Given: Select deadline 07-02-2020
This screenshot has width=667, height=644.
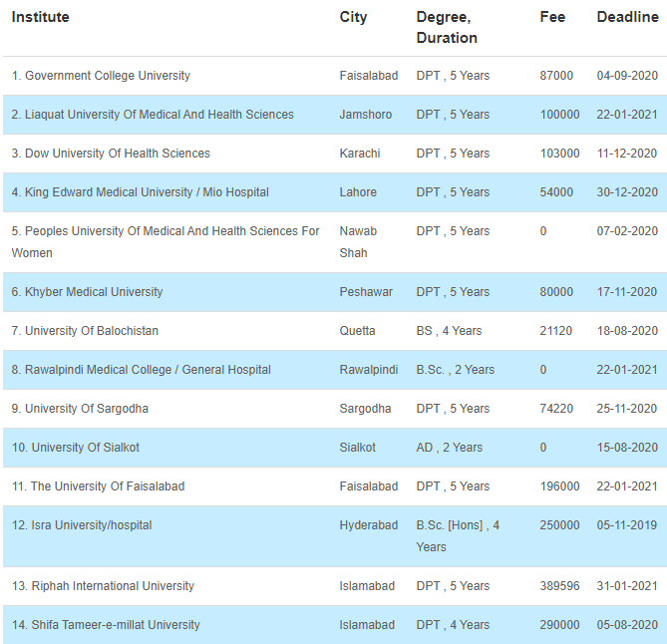Looking at the screenshot, I should pos(627,231).
